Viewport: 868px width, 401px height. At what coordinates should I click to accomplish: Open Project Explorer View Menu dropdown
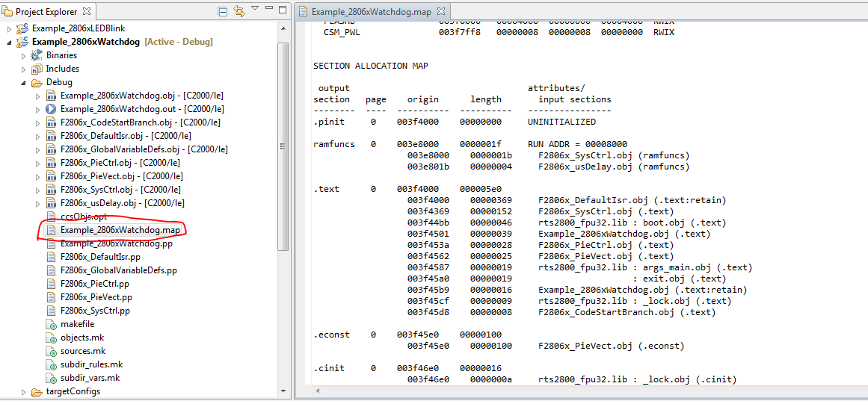255,8
